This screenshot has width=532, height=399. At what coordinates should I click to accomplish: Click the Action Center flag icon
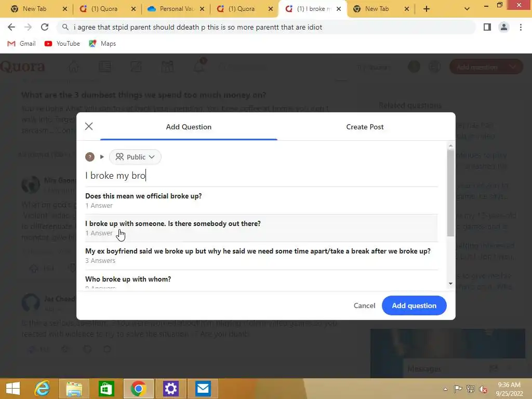click(x=458, y=389)
